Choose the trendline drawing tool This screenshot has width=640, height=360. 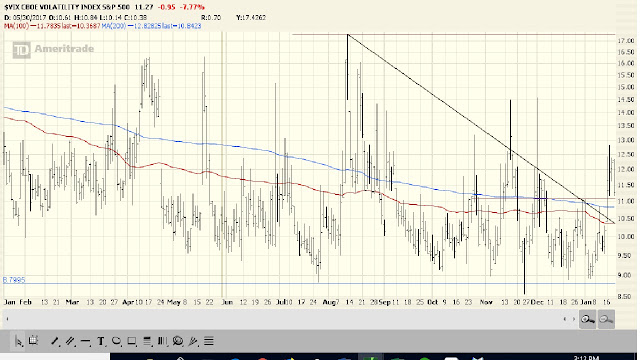[54, 341]
